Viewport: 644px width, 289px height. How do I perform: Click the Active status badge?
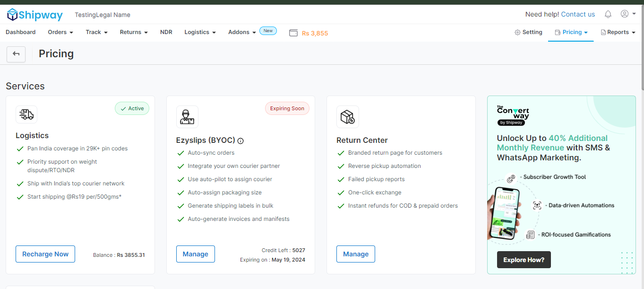coord(132,108)
